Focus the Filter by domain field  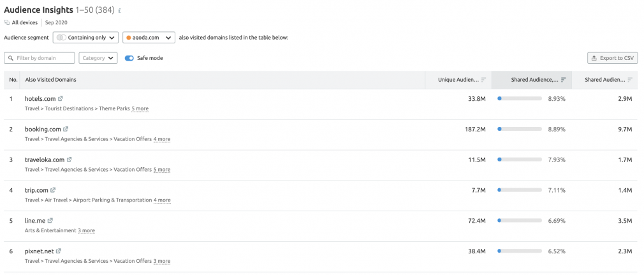coord(40,58)
